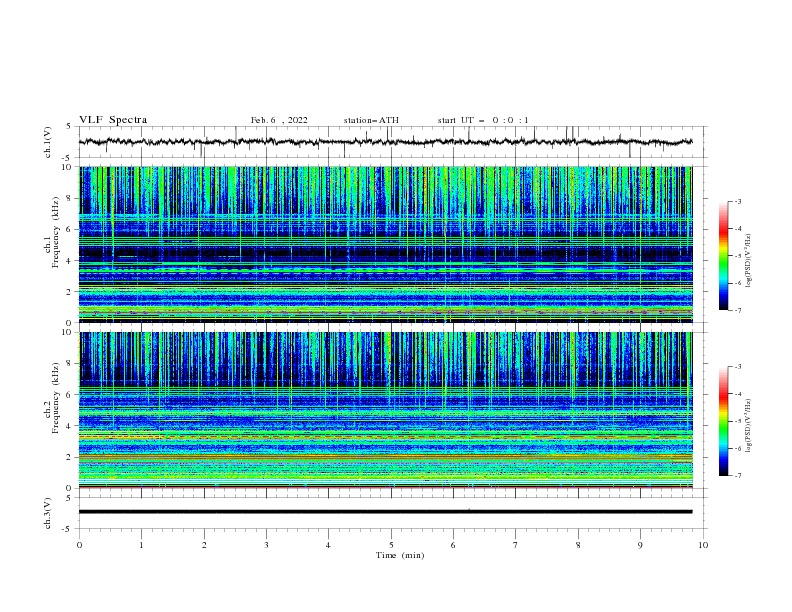Click time axis tick label "9"

tap(640, 545)
